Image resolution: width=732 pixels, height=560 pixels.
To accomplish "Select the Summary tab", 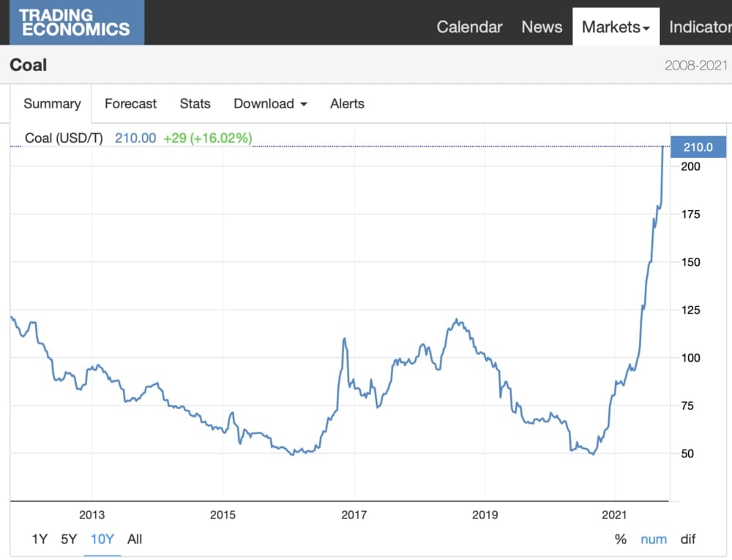I will click(x=51, y=104).
